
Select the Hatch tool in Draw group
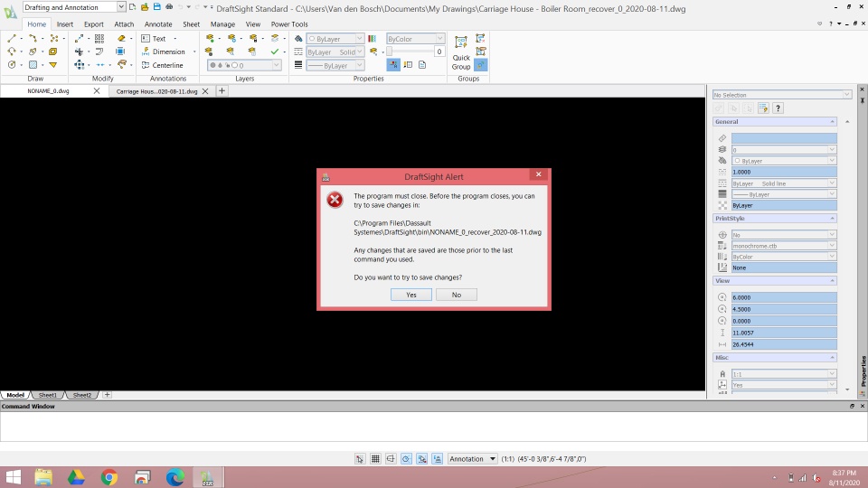point(33,65)
